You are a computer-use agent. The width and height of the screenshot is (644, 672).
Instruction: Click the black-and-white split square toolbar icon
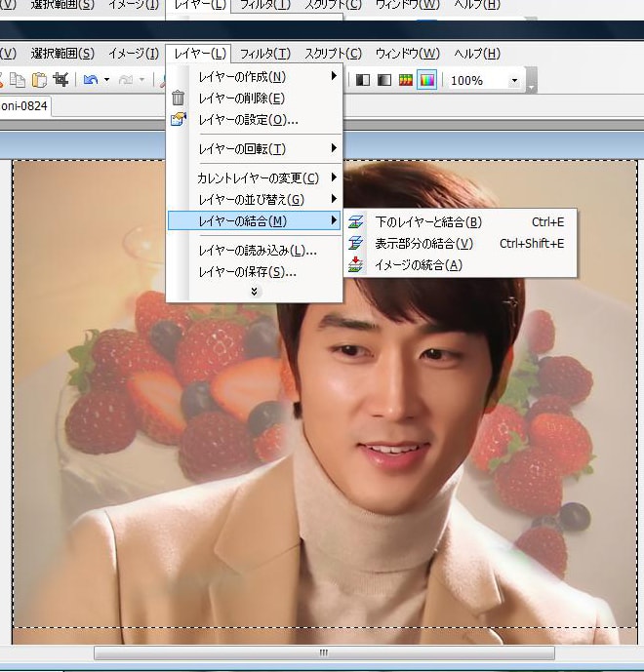point(363,80)
